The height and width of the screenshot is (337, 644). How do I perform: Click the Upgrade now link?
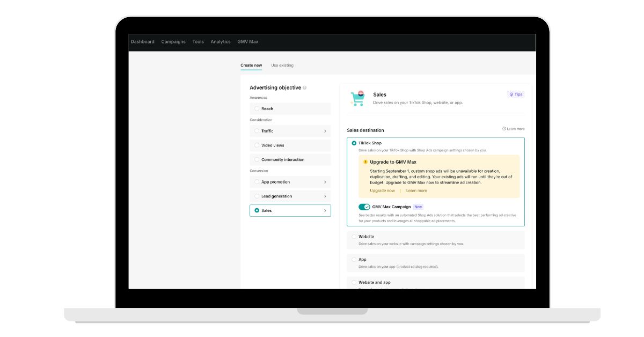[x=382, y=191]
